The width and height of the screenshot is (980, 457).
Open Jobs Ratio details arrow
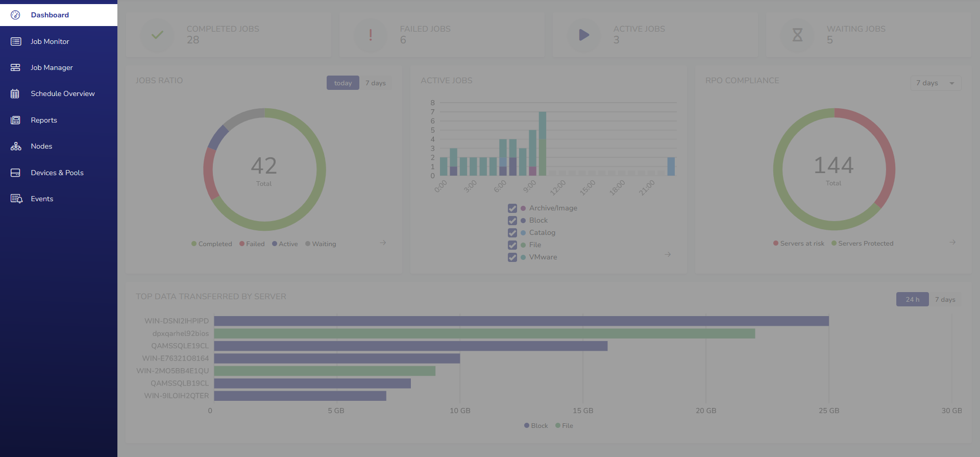pos(383,243)
